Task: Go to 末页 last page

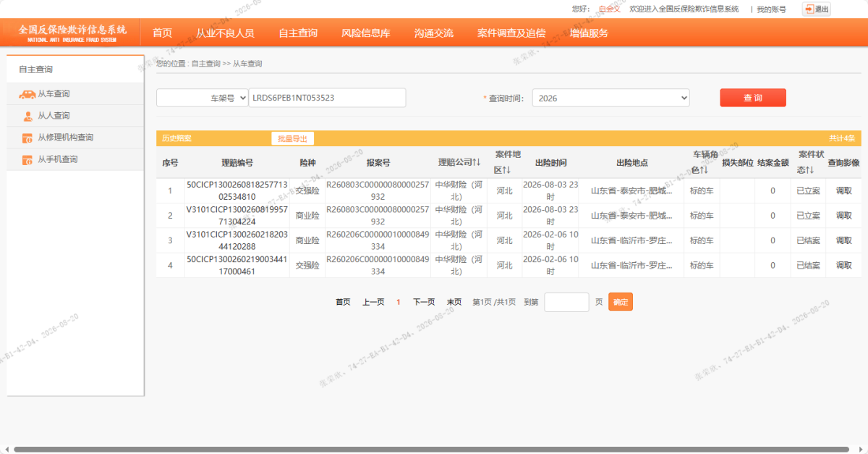Action: click(454, 302)
